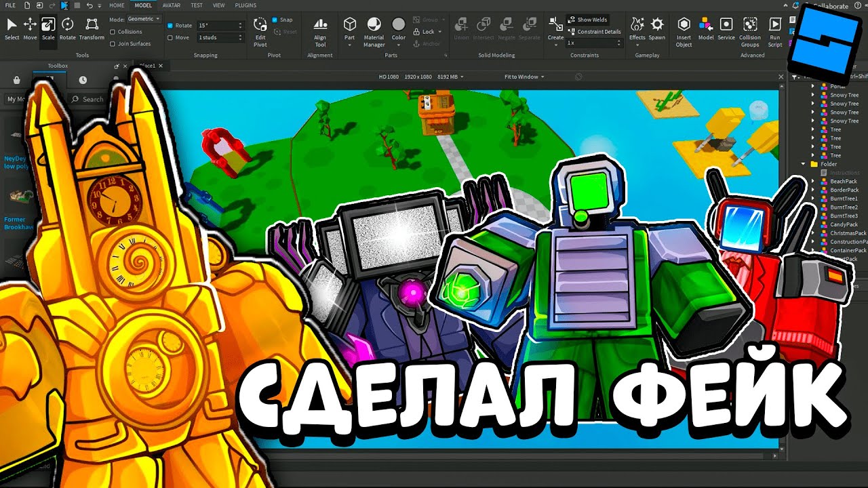Activate the Transform tool
The height and width of the screenshot is (488, 868).
[91, 28]
